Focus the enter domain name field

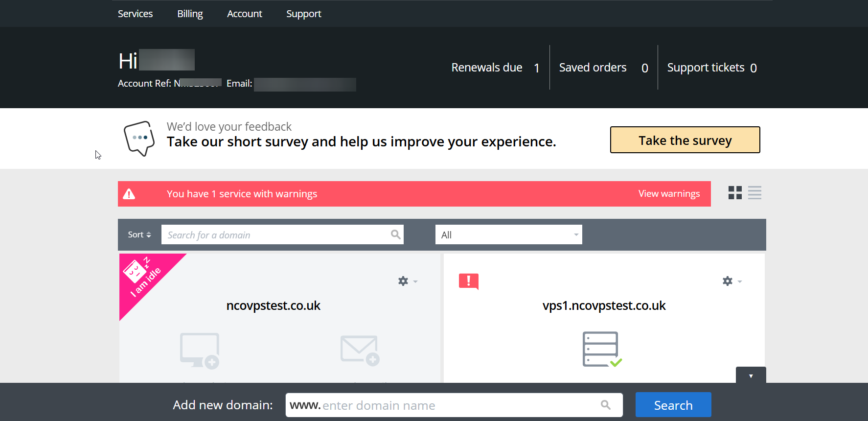tap(454, 405)
